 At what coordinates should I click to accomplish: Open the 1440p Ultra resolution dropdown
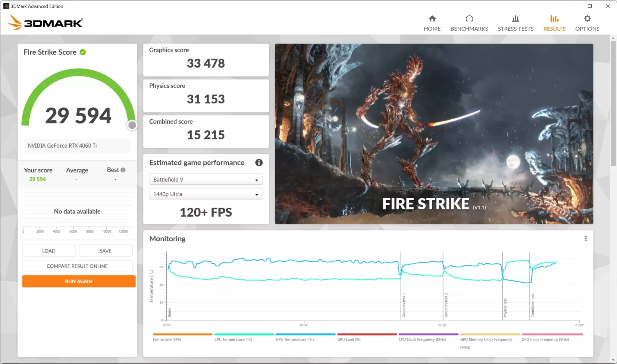click(205, 194)
